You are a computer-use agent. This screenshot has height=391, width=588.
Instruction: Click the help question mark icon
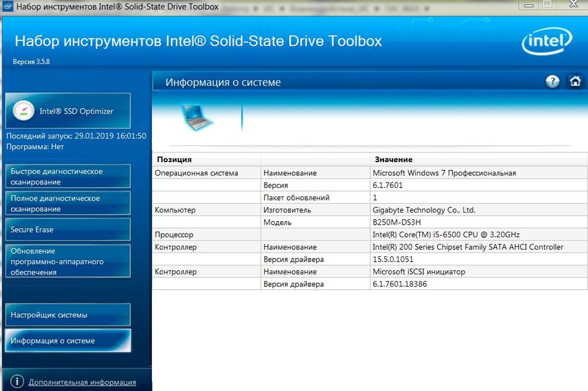coord(553,82)
